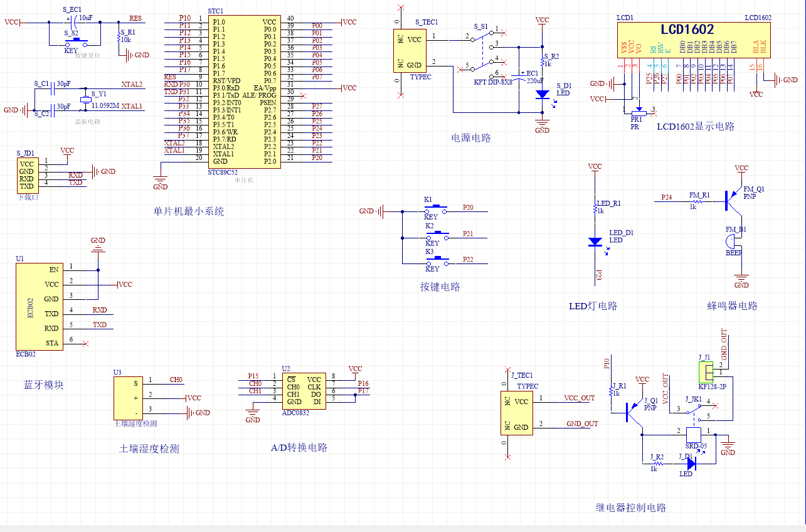This screenshot has height=532, width=806.
Task: Select the blue LED_D1 diode symbol
Action: tap(595, 242)
